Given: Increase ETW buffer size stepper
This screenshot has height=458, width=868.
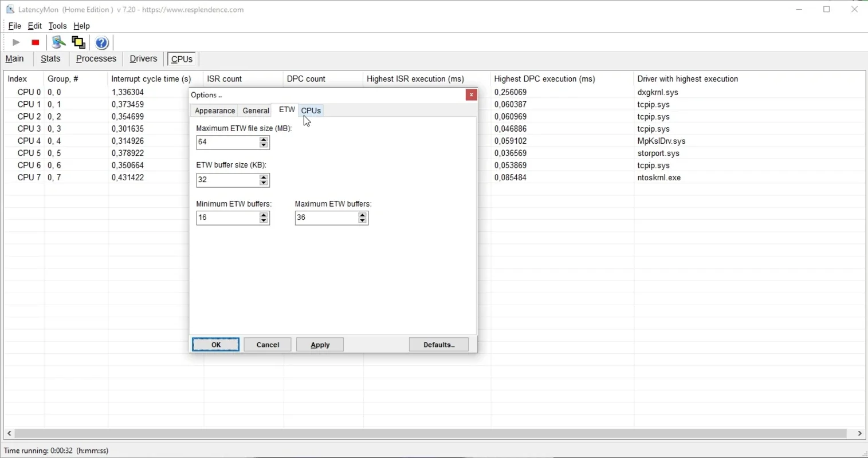Looking at the screenshot, I should (x=264, y=177).
